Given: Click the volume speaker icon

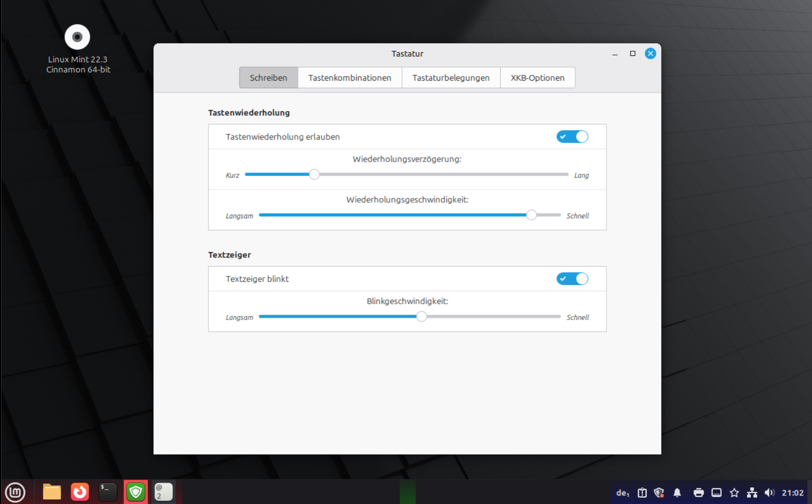Looking at the screenshot, I should tap(769, 493).
